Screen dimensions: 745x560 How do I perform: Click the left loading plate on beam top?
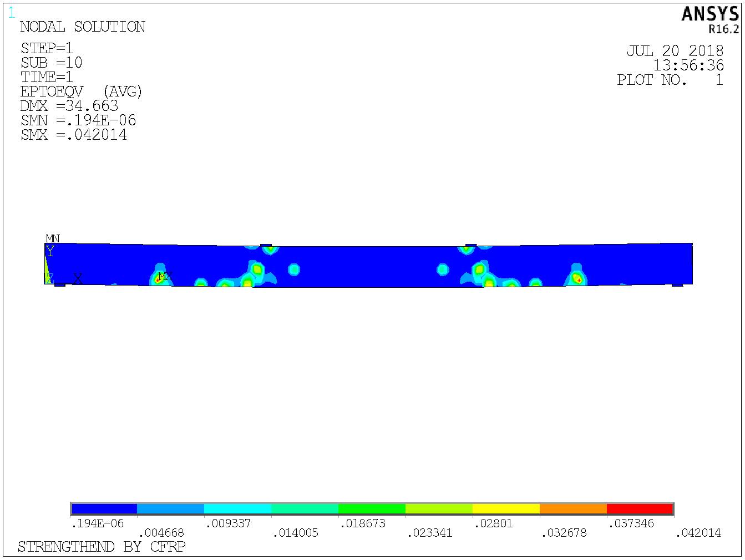coord(266,245)
